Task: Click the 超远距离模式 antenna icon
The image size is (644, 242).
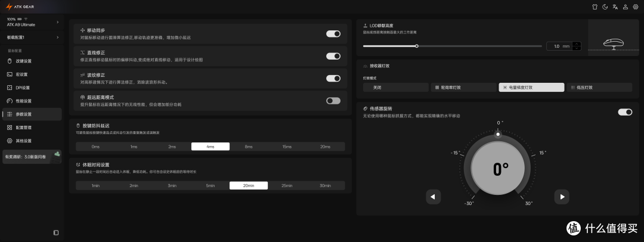Action: [82, 97]
